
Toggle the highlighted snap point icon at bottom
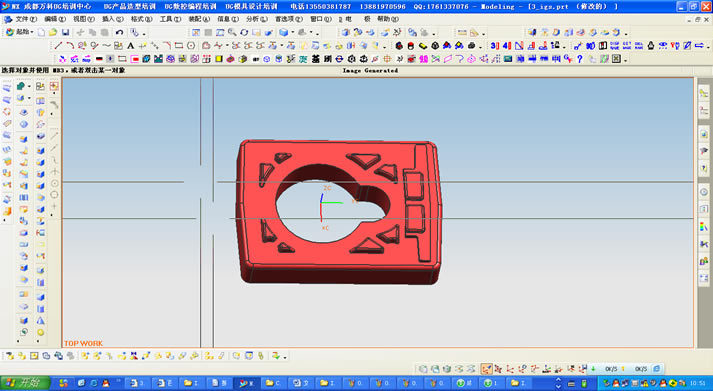pyautogui.click(x=487, y=369)
